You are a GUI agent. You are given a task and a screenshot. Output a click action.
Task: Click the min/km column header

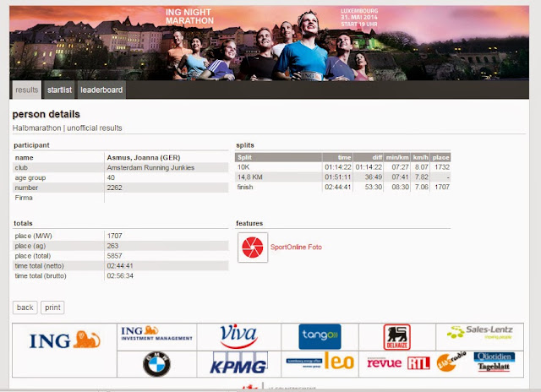click(397, 157)
